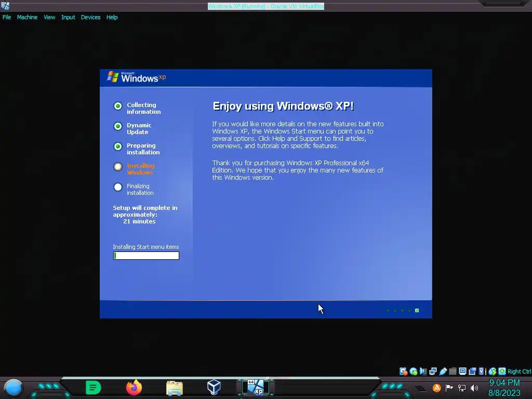Click the keyboard capture arrow icon

502,371
